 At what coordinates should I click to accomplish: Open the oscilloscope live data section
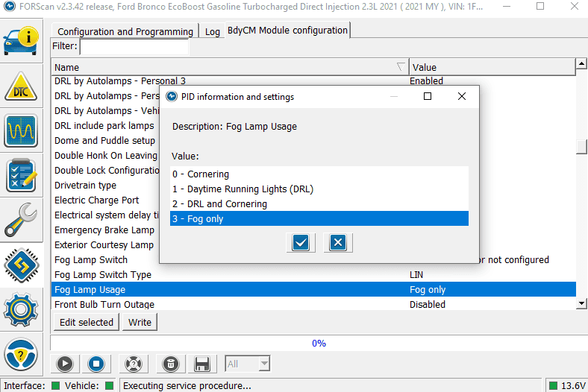tap(21, 130)
